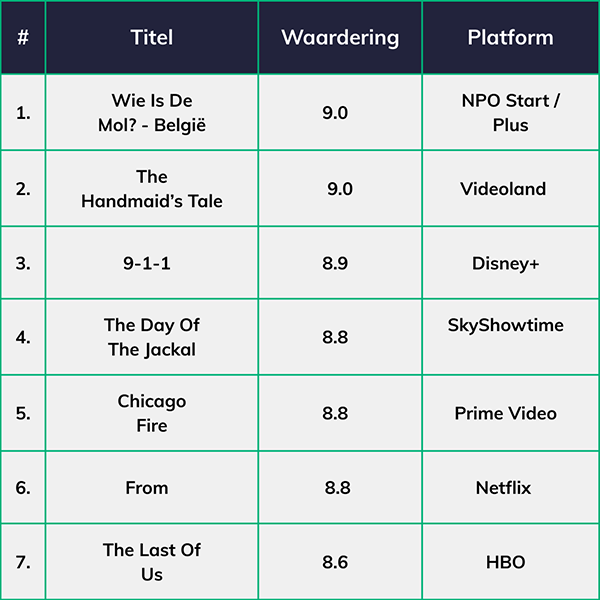Viewport: 600px width, 600px height.
Task: Open The Last Of Us entry
Action: coord(152,562)
